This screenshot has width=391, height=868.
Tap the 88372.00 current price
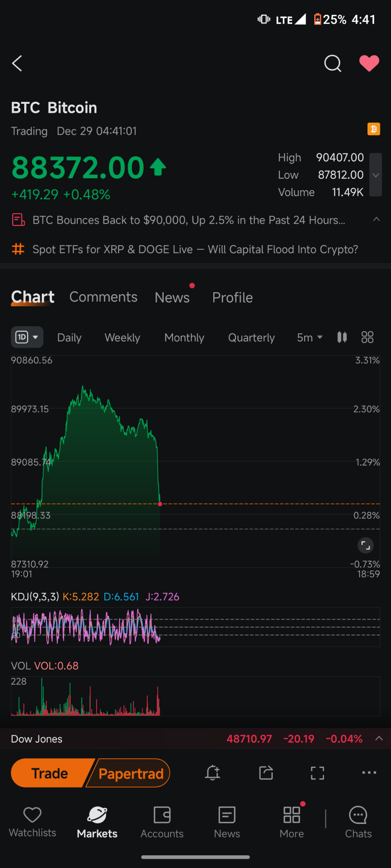tap(78, 167)
